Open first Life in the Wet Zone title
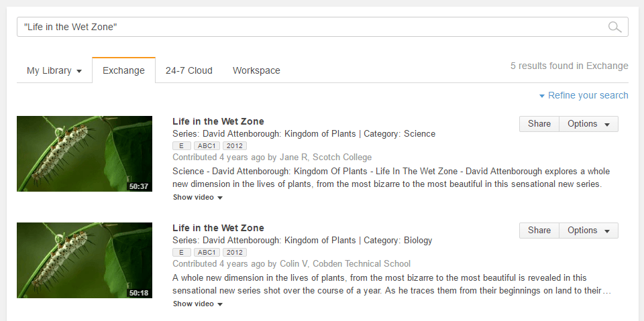Screen dimensions: 644x321 tap(218, 121)
